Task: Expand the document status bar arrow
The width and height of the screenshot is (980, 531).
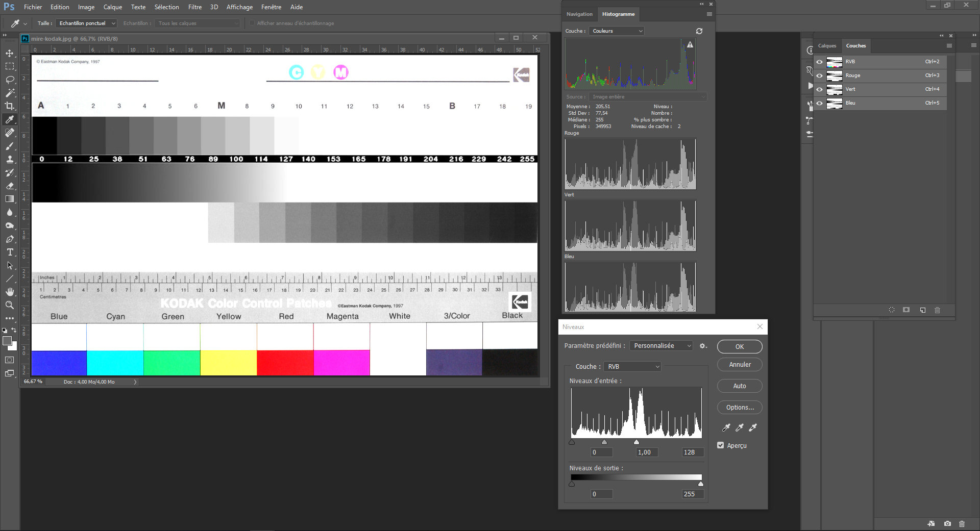Action: coord(135,382)
